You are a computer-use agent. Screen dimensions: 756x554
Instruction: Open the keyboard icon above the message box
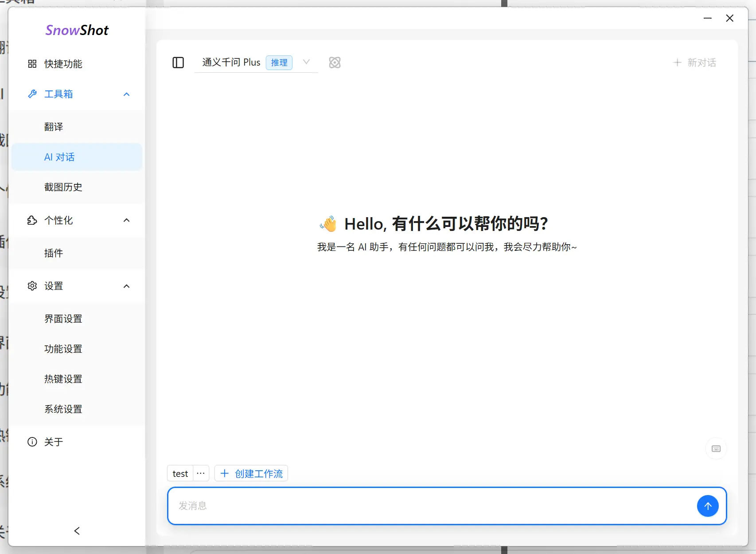click(716, 448)
